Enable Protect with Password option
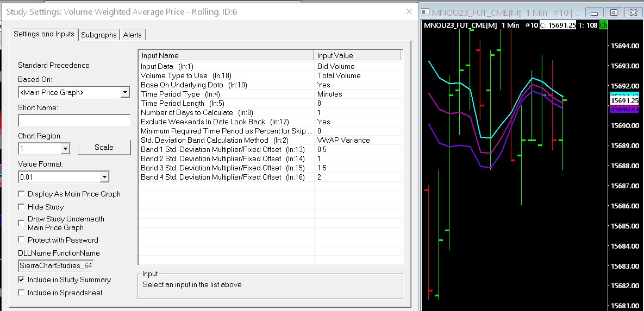The image size is (644, 311). [21, 240]
